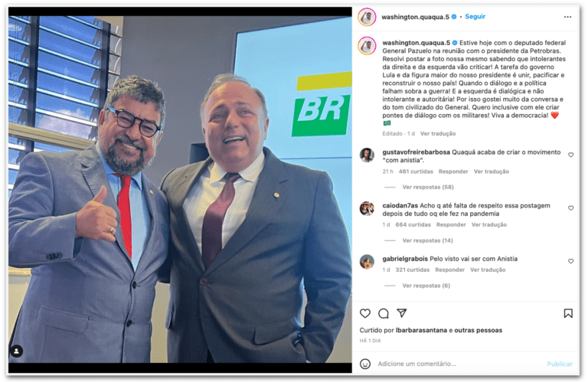Click Ver tradução under the caption
The image size is (588, 382).
(438, 134)
